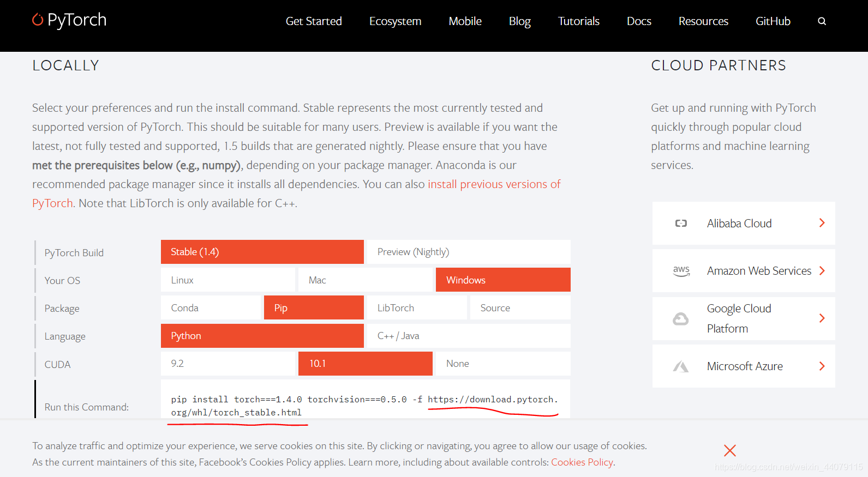Click the pip install command text
Screen dimensions: 868x477
point(364,406)
